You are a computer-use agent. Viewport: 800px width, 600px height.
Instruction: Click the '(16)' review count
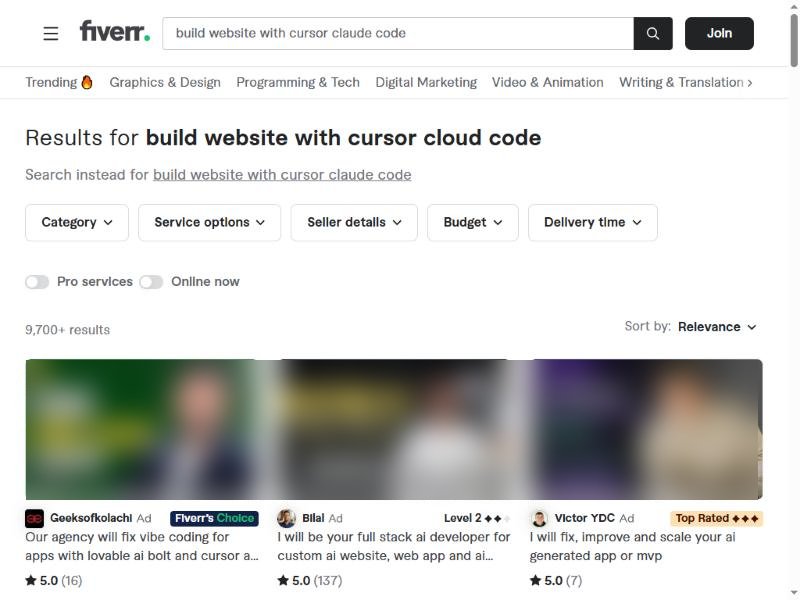coord(71,581)
